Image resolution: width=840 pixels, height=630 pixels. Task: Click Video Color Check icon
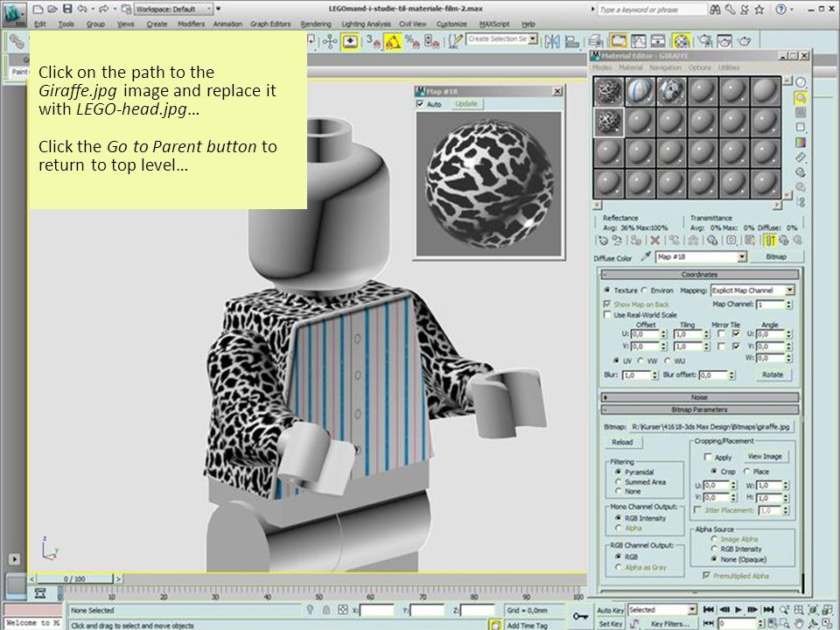[x=801, y=143]
